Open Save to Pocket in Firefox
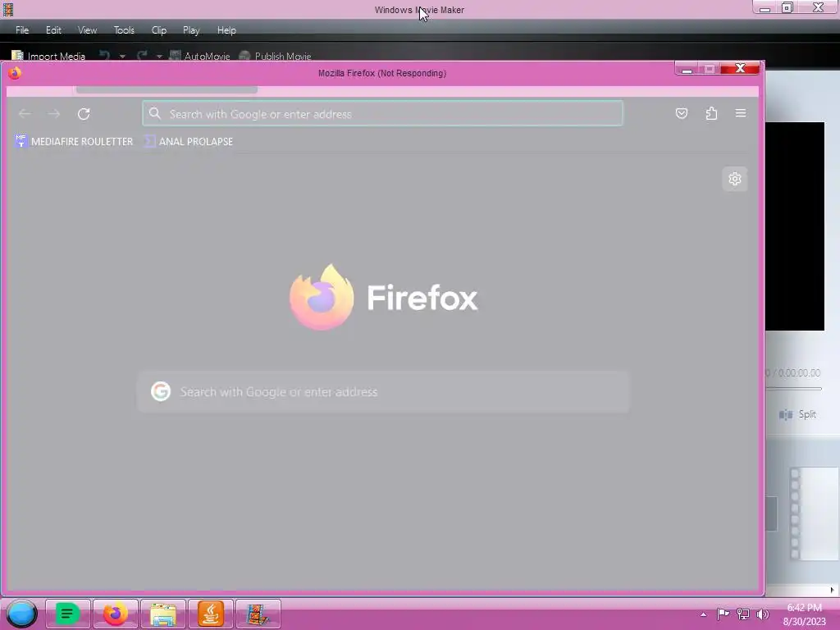 click(x=682, y=113)
